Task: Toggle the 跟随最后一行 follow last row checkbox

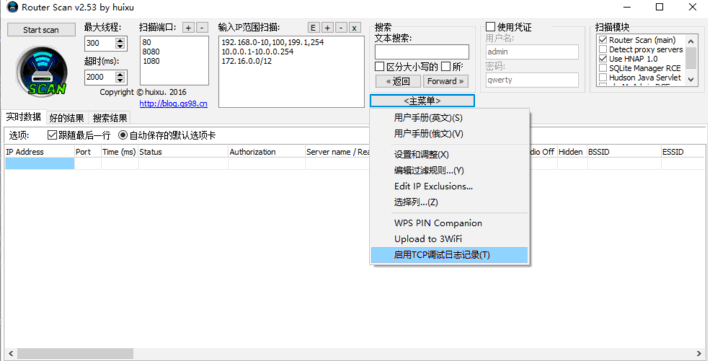Action: click(52, 135)
